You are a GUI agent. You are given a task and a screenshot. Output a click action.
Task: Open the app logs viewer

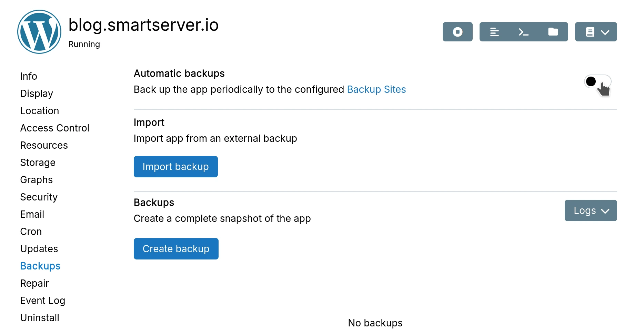pos(494,32)
